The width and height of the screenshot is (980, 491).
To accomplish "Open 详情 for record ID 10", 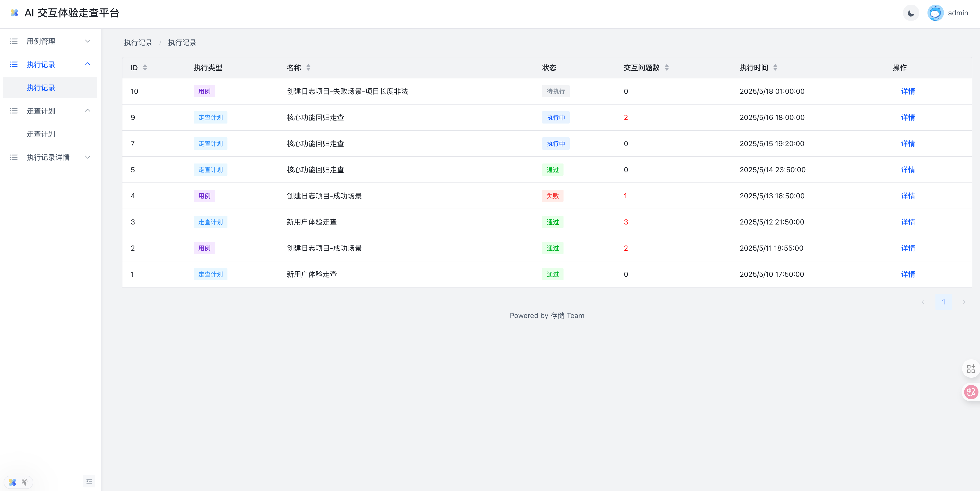I will point(908,91).
